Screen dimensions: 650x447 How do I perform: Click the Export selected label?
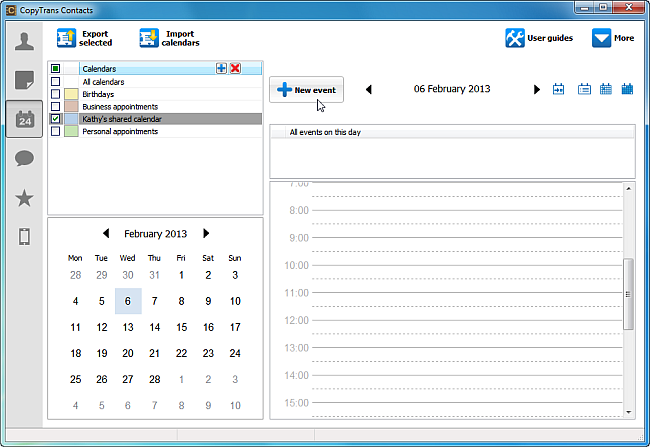coord(95,38)
